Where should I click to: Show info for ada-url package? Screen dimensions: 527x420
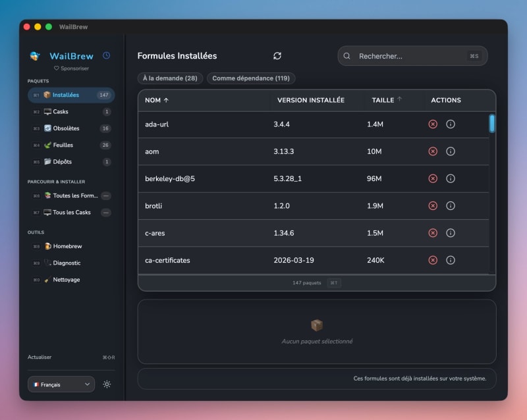click(451, 124)
